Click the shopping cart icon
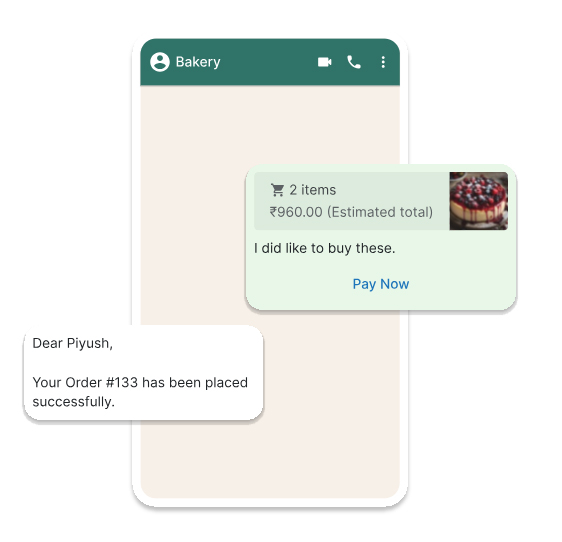562x542 pixels. (x=277, y=190)
